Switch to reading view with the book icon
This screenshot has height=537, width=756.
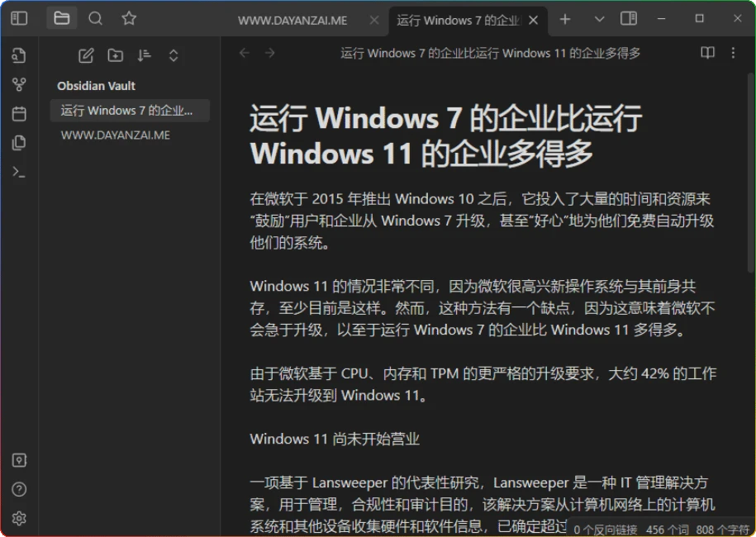[x=707, y=52]
